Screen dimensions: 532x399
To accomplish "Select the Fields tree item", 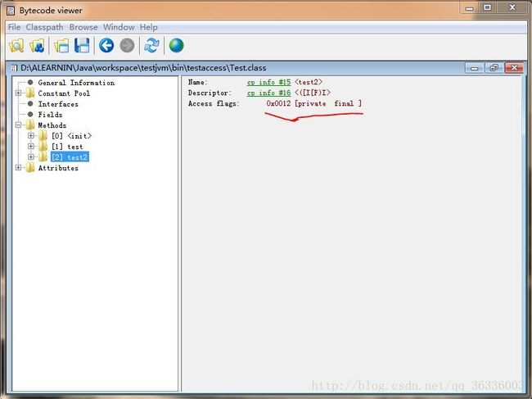I will (x=50, y=115).
